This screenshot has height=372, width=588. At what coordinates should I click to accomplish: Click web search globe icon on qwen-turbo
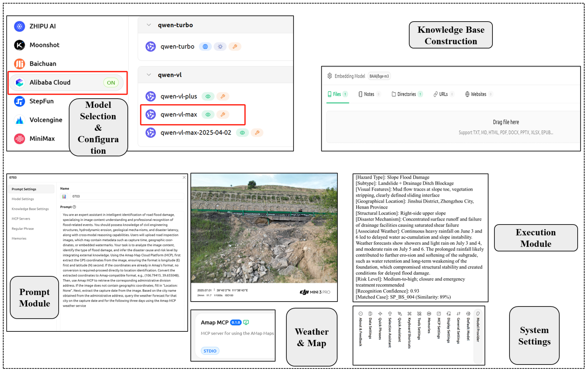click(205, 46)
